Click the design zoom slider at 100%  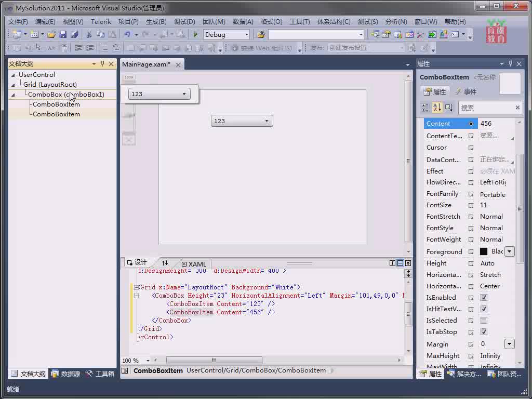coord(129,77)
